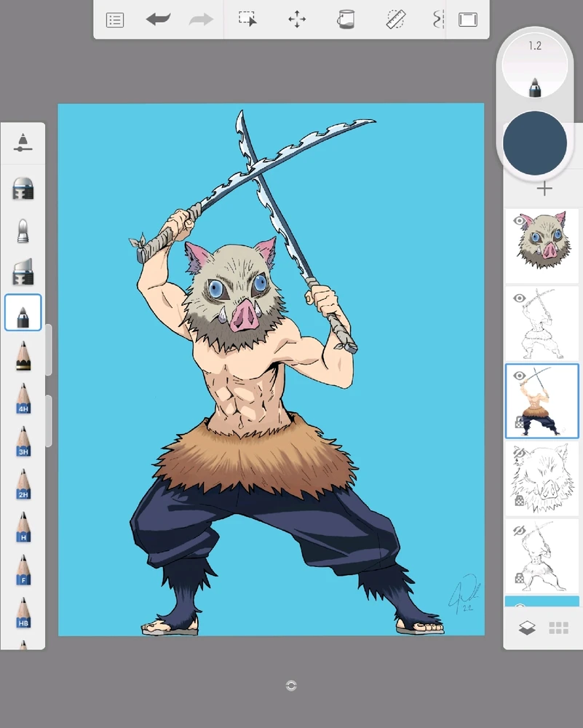Enable the Symmetry tool

(438, 20)
